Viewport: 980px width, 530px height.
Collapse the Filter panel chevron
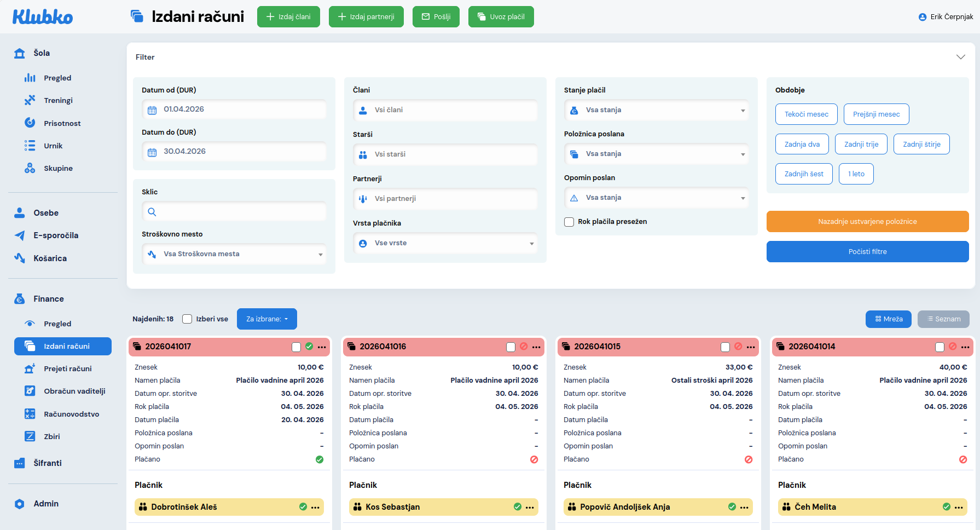[960, 57]
